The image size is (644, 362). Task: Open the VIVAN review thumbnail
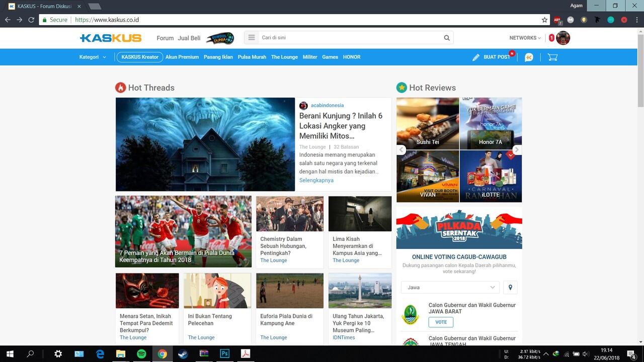click(x=428, y=176)
